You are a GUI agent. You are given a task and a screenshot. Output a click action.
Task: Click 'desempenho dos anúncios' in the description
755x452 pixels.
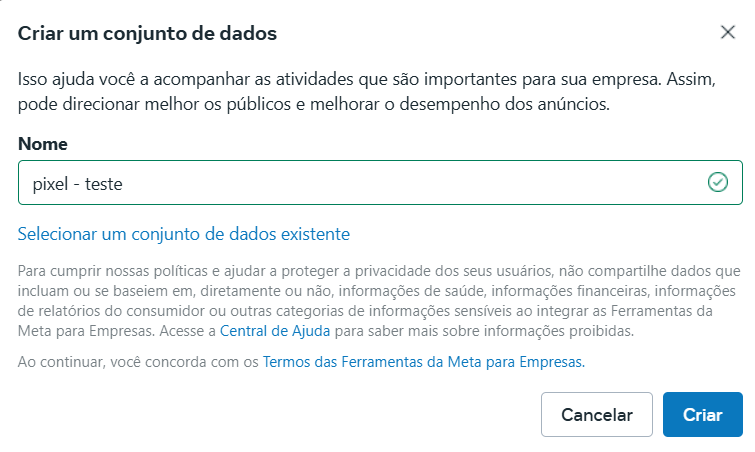pos(504,104)
